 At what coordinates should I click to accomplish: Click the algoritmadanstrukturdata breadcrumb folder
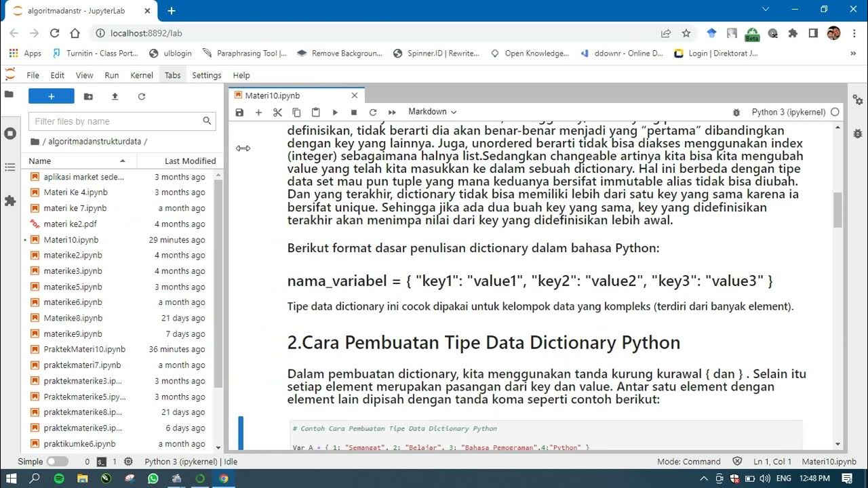pyautogui.click(x=95, y=142)
